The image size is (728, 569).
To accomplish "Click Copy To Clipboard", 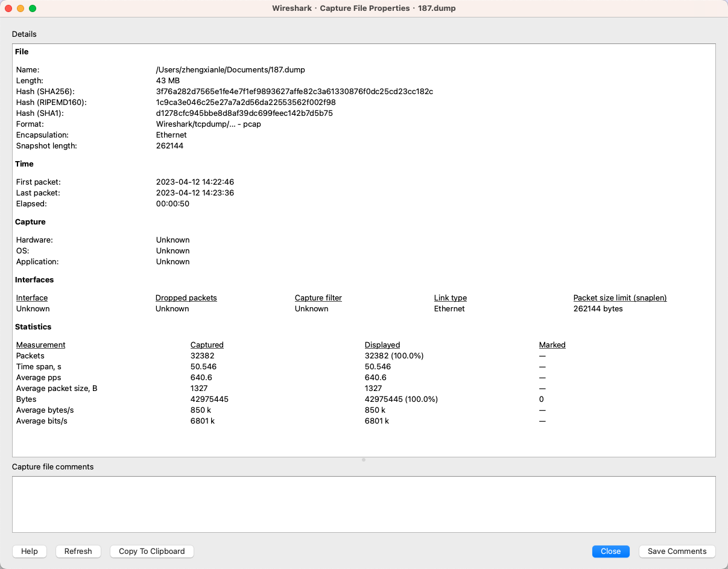I will (151, 551).
